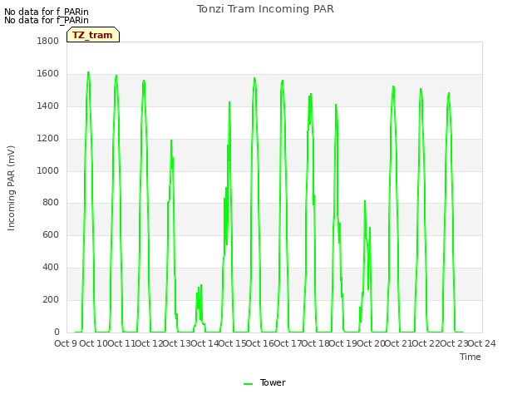This screenshot has width=532, height=399.
Task: Click the 'Tower' legend label
Action: pyautogui.click(x=273, y=382)
